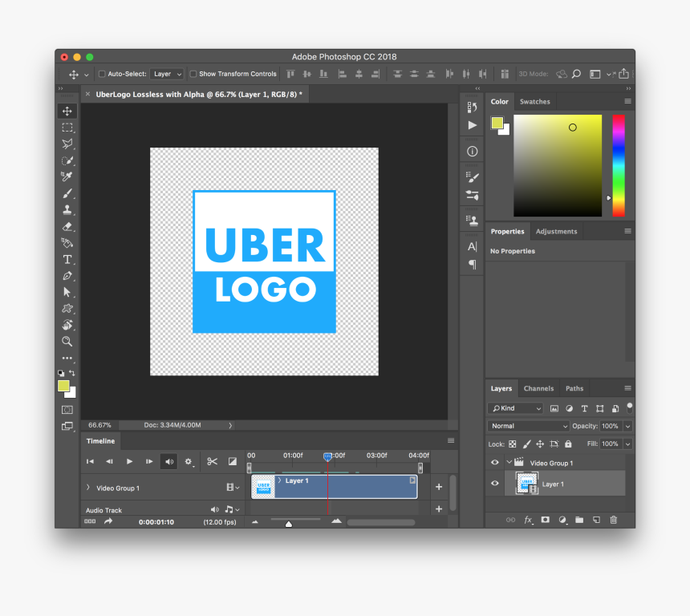The width and height of the screenshot is (690, 616).
Task: Switch to the Channels tab
Action: point(538,388)
